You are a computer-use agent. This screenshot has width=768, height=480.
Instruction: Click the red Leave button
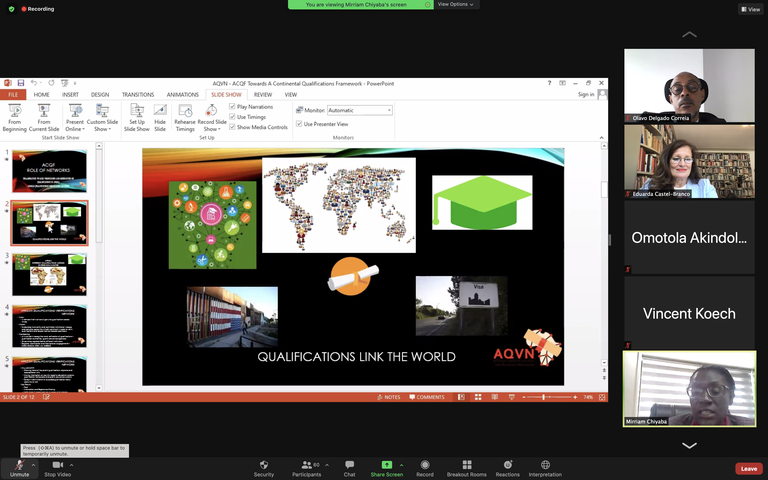click(x=748, y=468)
